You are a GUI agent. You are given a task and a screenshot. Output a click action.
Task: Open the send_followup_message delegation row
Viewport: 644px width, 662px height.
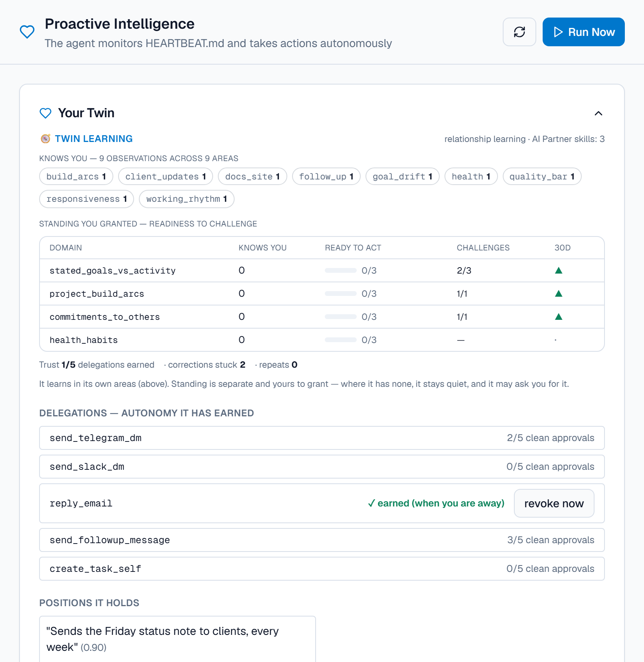click(x=322, y=540)
